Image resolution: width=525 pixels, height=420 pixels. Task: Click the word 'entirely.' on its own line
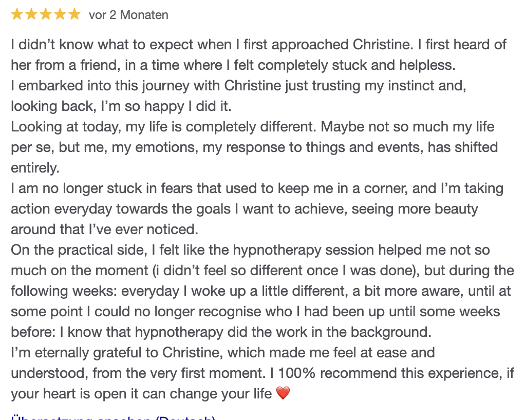(35, 168)
